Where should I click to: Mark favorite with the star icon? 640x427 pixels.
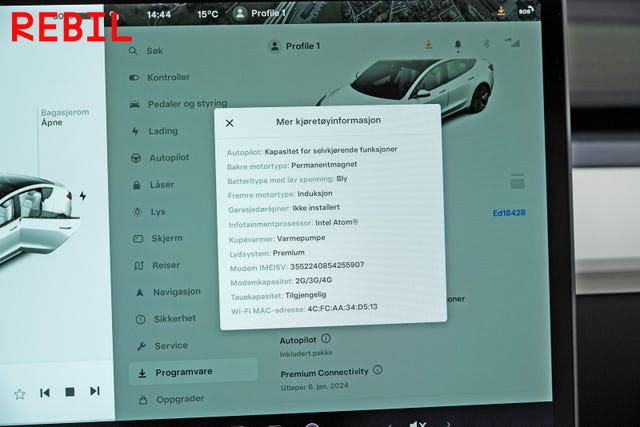20,394
